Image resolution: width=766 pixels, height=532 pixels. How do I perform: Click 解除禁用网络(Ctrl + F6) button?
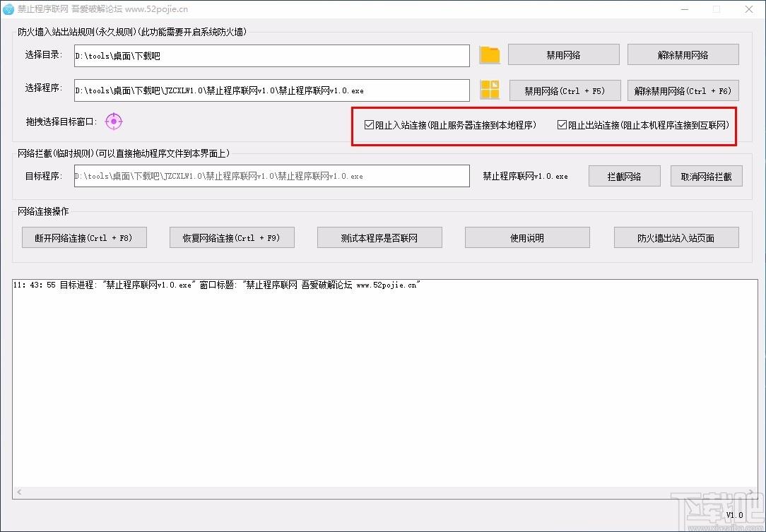click(683, 90)
